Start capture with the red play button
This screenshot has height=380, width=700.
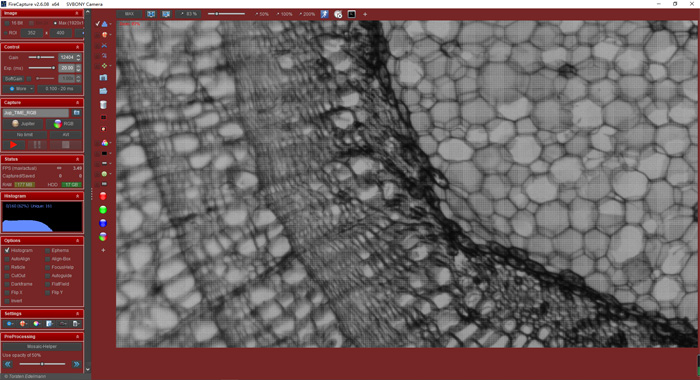click(x=13, y=145)
